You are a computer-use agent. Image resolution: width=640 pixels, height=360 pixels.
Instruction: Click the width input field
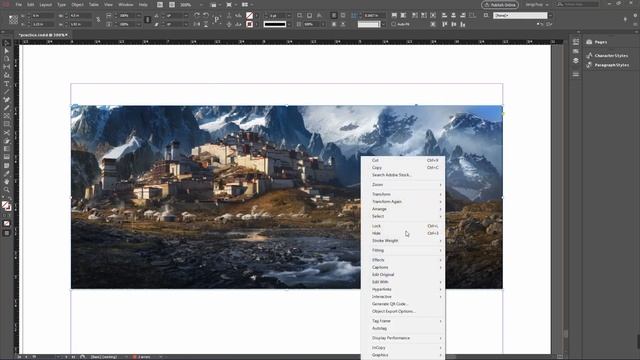coord(80,16)
